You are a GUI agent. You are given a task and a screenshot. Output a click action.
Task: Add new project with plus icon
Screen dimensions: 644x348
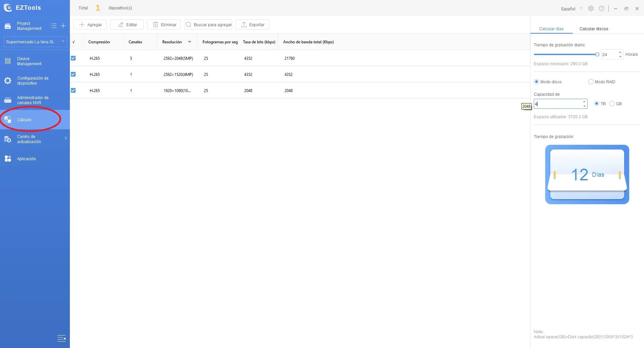click(63, 26)
